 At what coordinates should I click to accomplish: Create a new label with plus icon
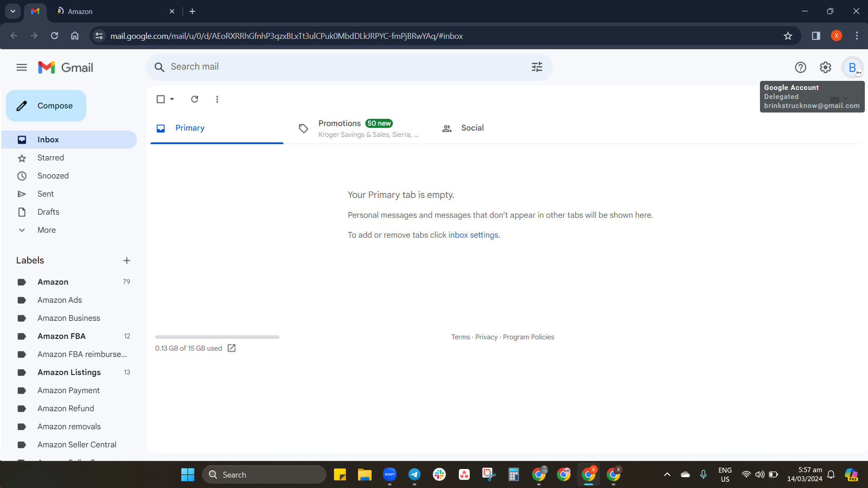(127, 260)
